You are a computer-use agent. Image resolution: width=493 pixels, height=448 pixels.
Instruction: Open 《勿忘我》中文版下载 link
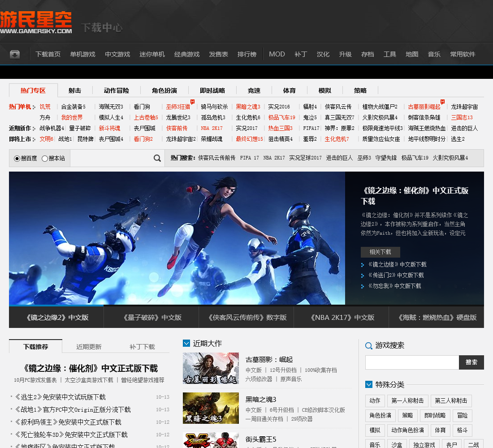394,286
